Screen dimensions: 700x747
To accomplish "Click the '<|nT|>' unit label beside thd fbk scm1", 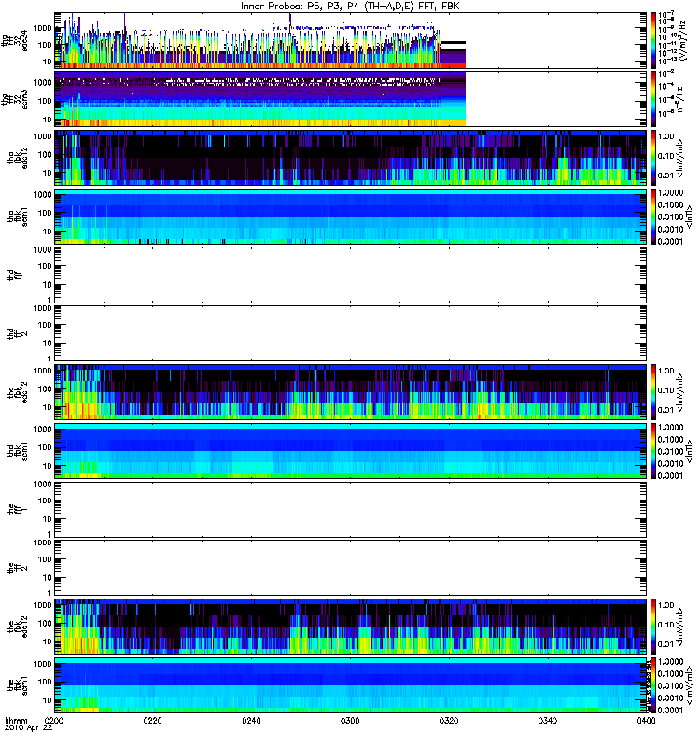I will point(689,451).
